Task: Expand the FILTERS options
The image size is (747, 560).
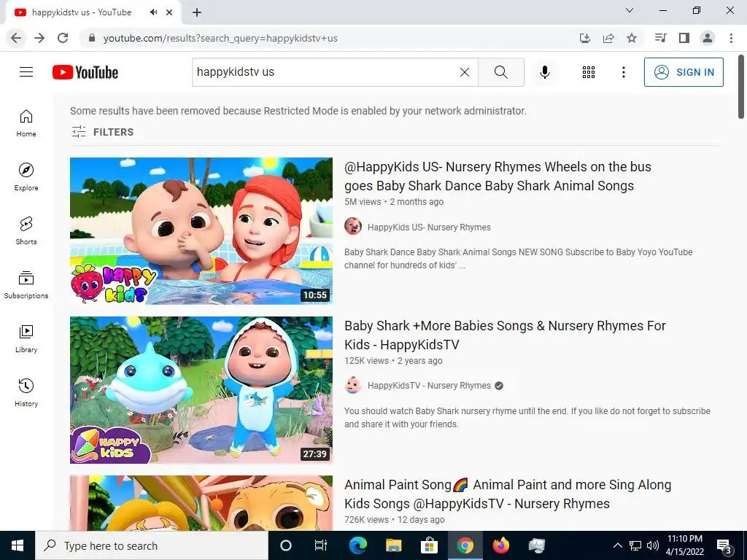Action: (102, 132)
